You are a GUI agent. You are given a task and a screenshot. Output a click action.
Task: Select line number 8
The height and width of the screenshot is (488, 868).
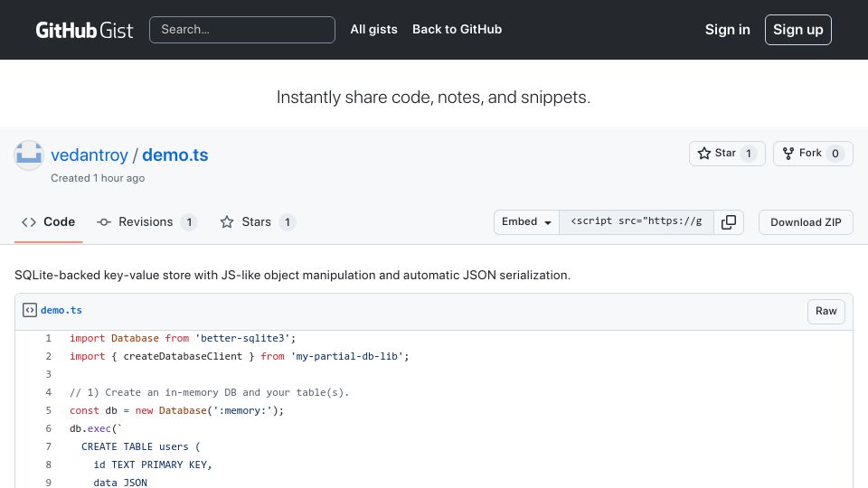(x=48, y=465)
